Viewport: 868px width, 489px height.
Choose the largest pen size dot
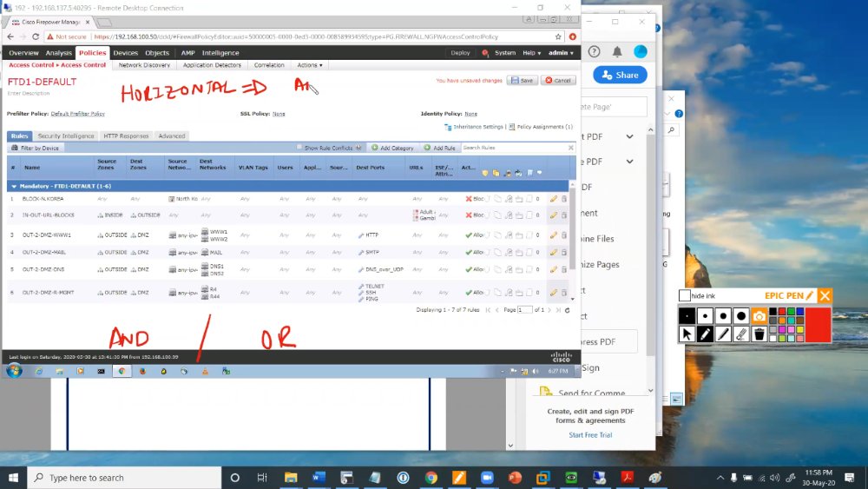[741, 316]
